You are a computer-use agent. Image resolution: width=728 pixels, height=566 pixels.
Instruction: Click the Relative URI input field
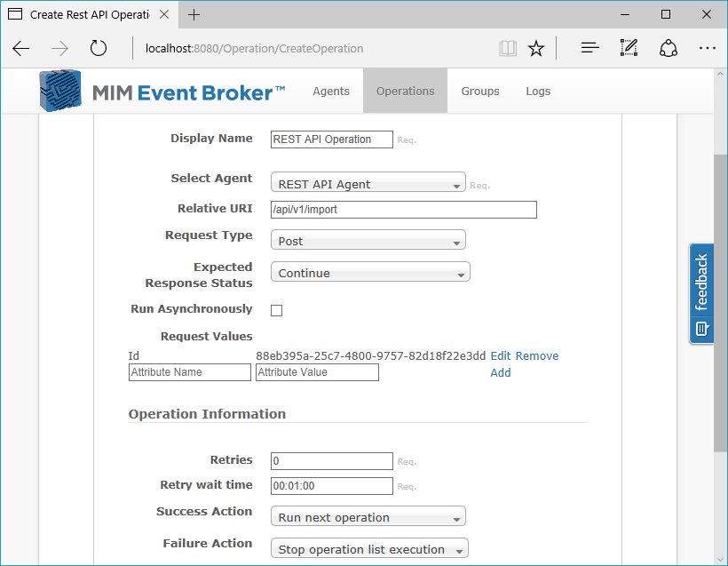tap(403, 210)
